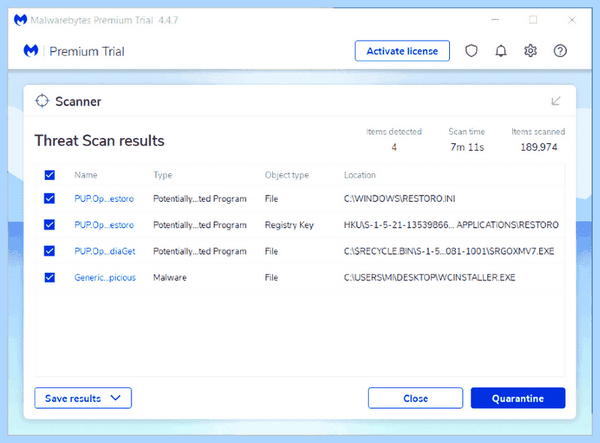The width and height of the screenshot is (600, 443).
Task: Open the help question mark icon
Action: [560, 50]
